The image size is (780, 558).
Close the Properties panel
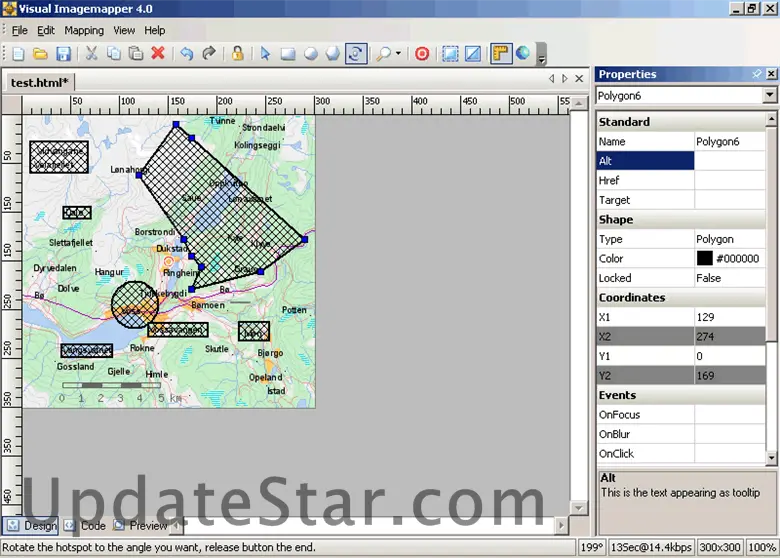(x=771, y=74)
